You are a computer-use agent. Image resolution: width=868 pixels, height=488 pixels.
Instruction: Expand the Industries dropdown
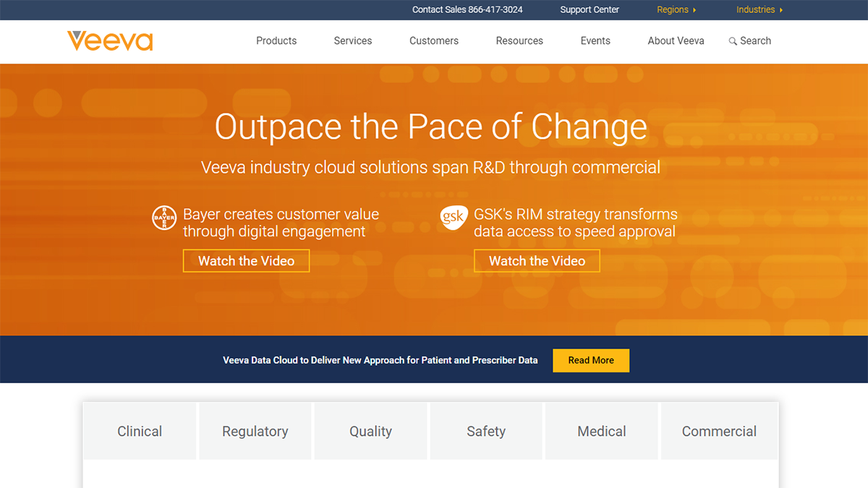pos(759,10)
